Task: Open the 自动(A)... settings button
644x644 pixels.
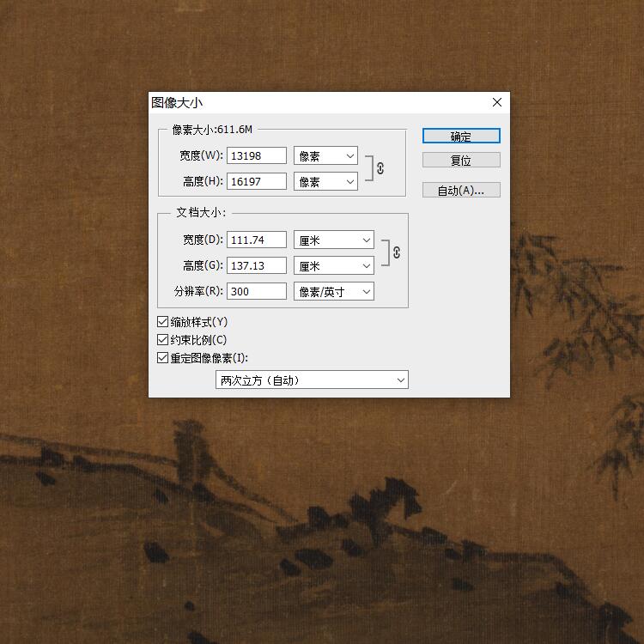Action: click(461, 190)
